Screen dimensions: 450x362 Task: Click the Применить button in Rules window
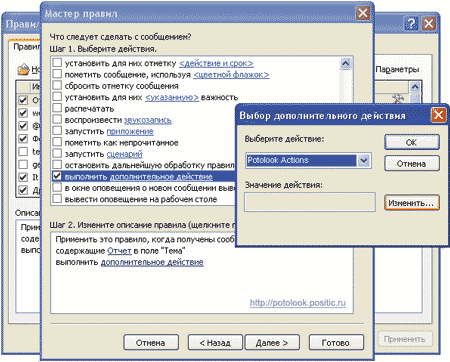point(405,339)
